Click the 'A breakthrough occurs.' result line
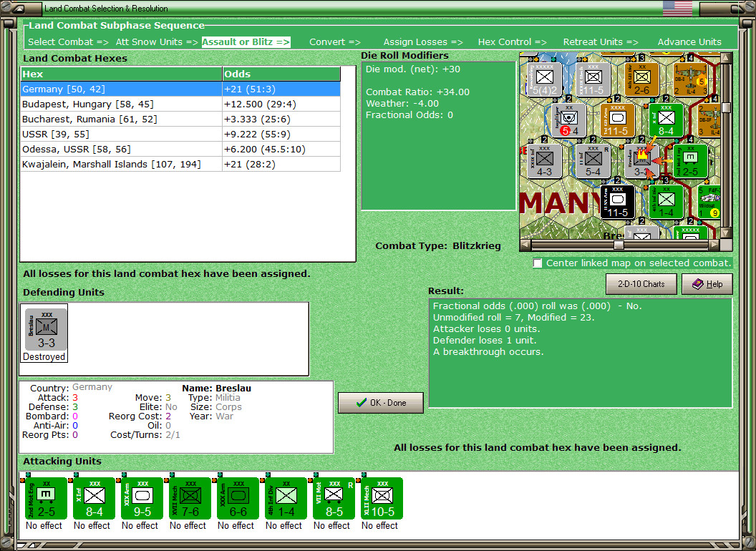The width and height of the screenshot is (756, 551). click(x=488, y=352)
